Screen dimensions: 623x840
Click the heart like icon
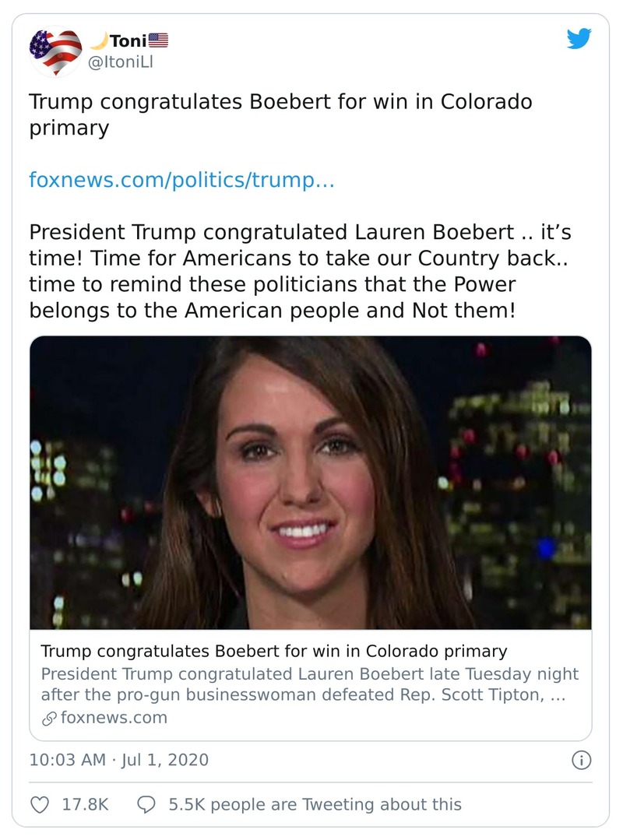click(x=40, y=804)
